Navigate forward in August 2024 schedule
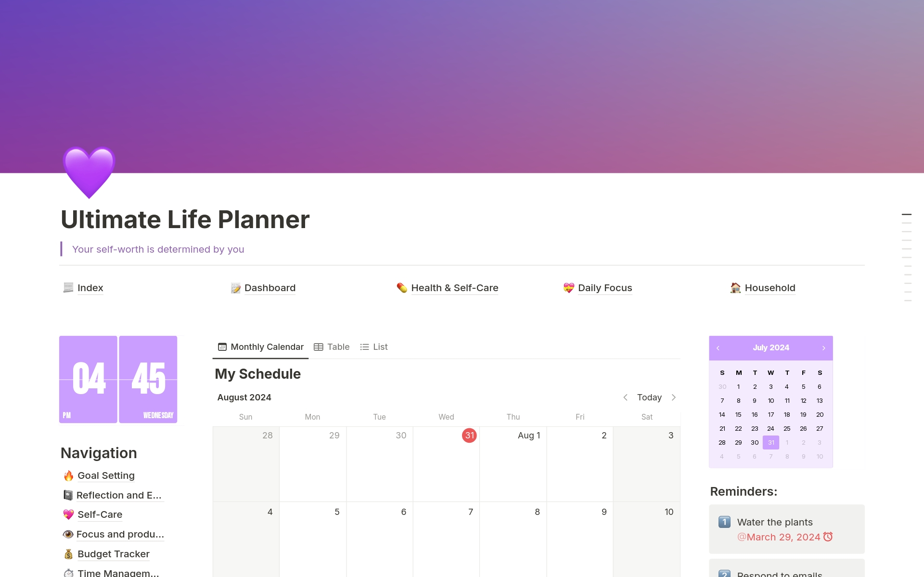Viewport: 924px width, 577px height. (674, 397)
